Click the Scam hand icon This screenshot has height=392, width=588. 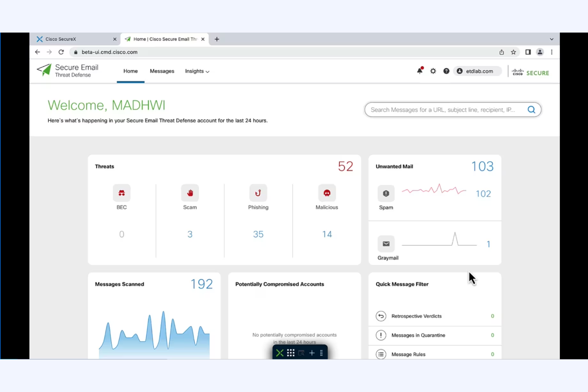(190, 193)
